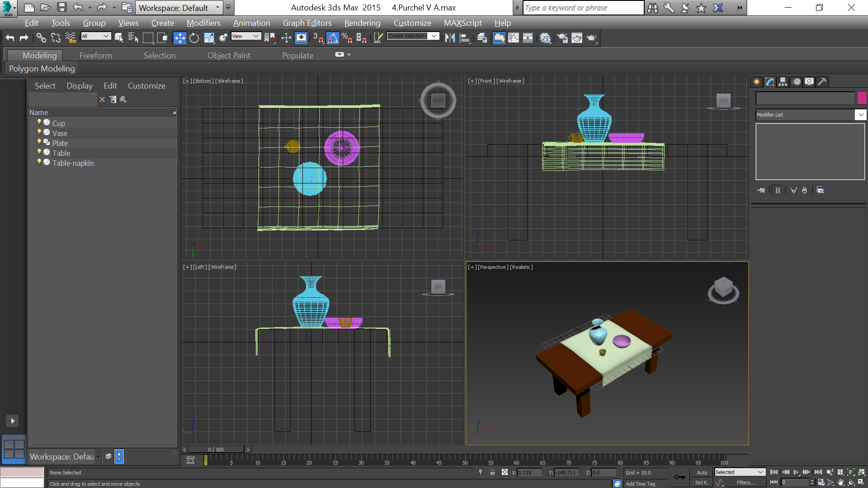This screenshot has height=488, width=868.
Task: Activate Select and Rotate tool
Action: (x=194, y=38)
